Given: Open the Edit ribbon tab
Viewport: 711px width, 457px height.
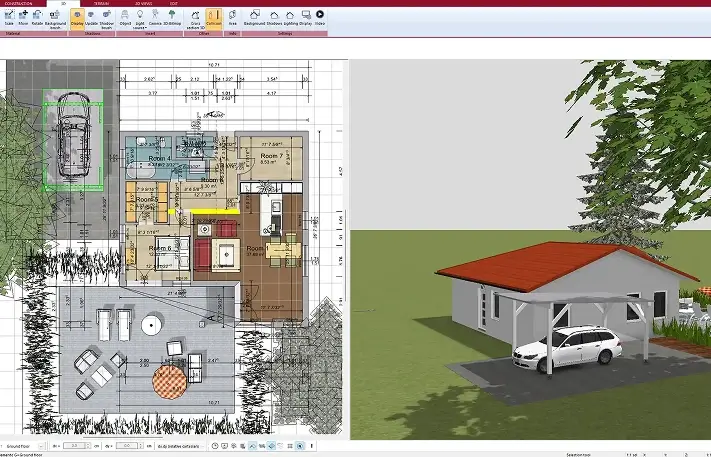Looking at the screenshot, I should click(x=173, y=3).
